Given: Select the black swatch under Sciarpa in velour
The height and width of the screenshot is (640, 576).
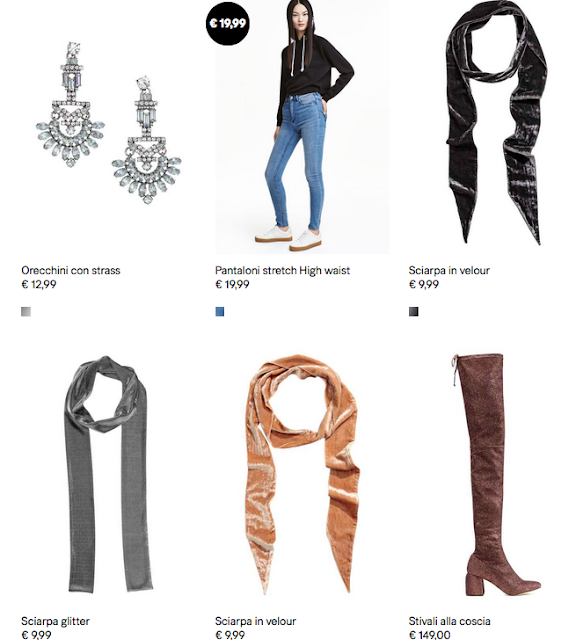Looking at the screenshot, I should point(414,312).
